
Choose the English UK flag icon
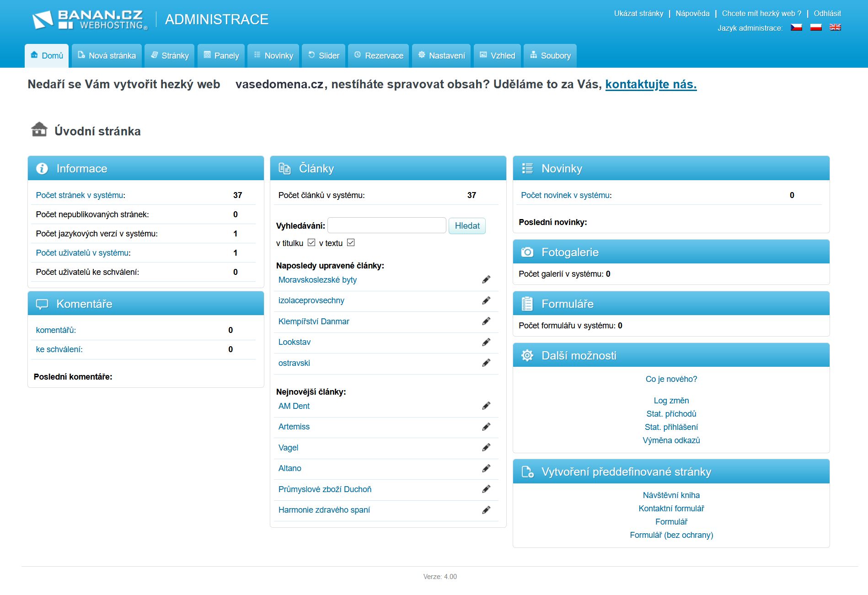pos(835,27)
